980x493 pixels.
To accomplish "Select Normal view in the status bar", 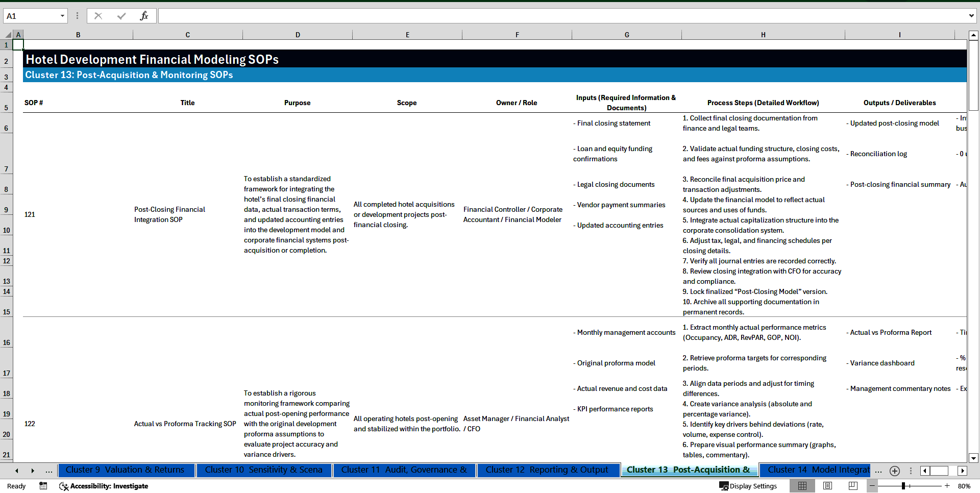I will tap(802, 486).
